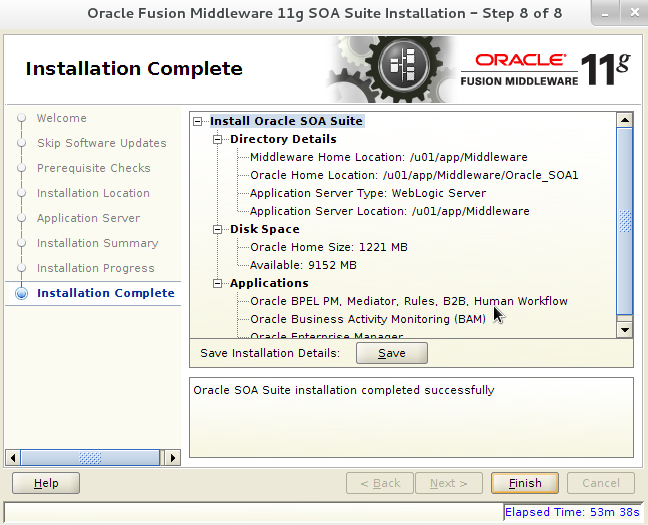Minimize the installer window

pos(605,14)
